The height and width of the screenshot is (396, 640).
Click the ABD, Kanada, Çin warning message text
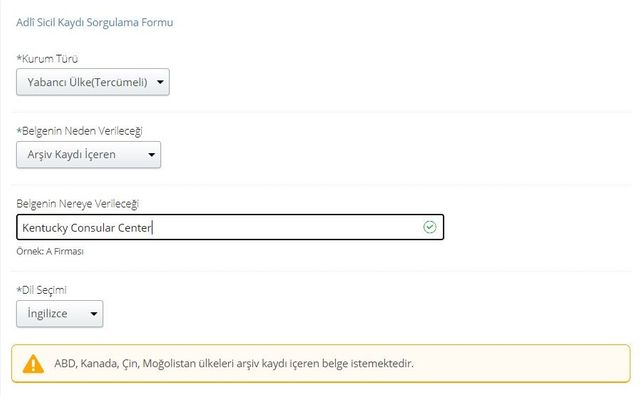234,363
